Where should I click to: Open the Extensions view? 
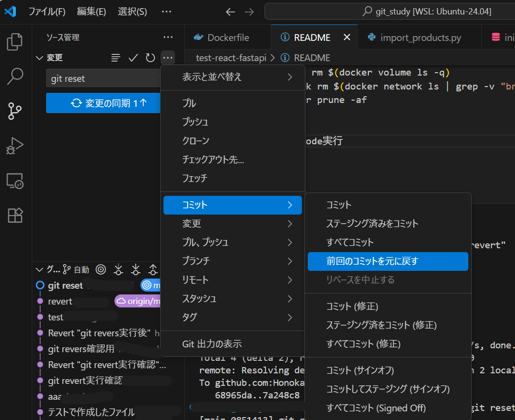point(15,215)
